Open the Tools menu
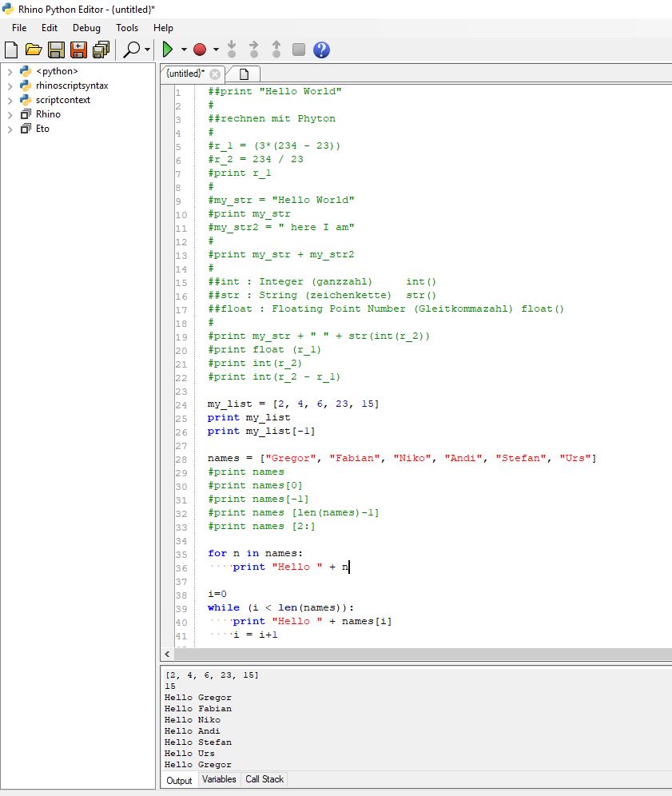This screenshot has width=672, height=796. (127, 28)
